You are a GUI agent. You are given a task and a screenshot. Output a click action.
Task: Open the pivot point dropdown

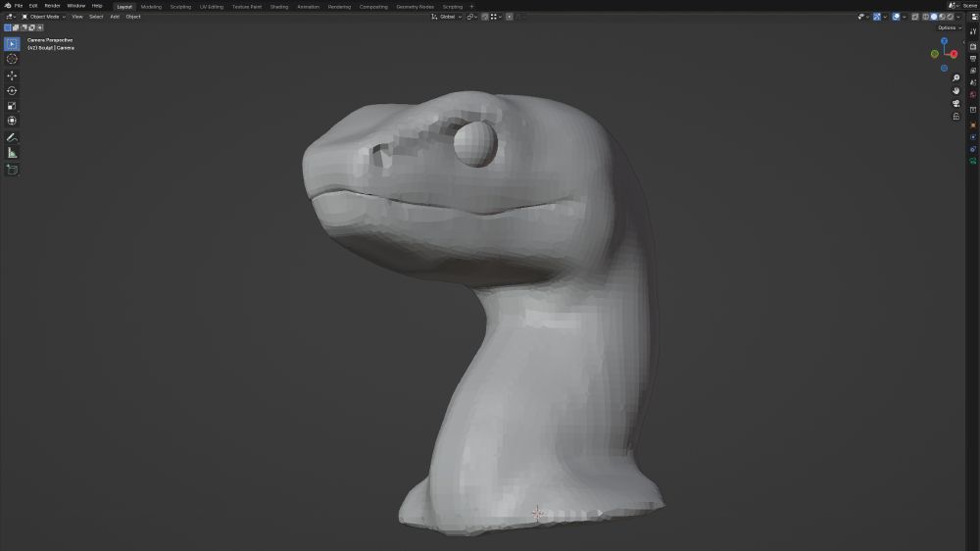[472, 17]
